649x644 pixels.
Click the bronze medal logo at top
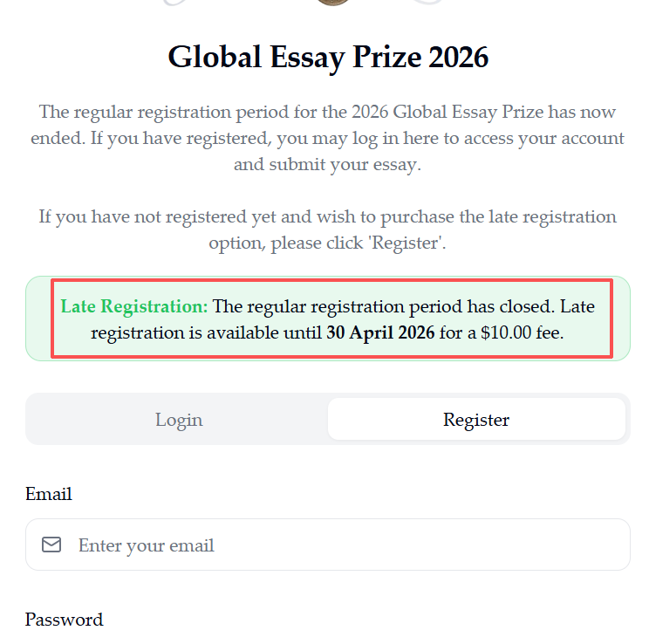[x=332, y=3]
